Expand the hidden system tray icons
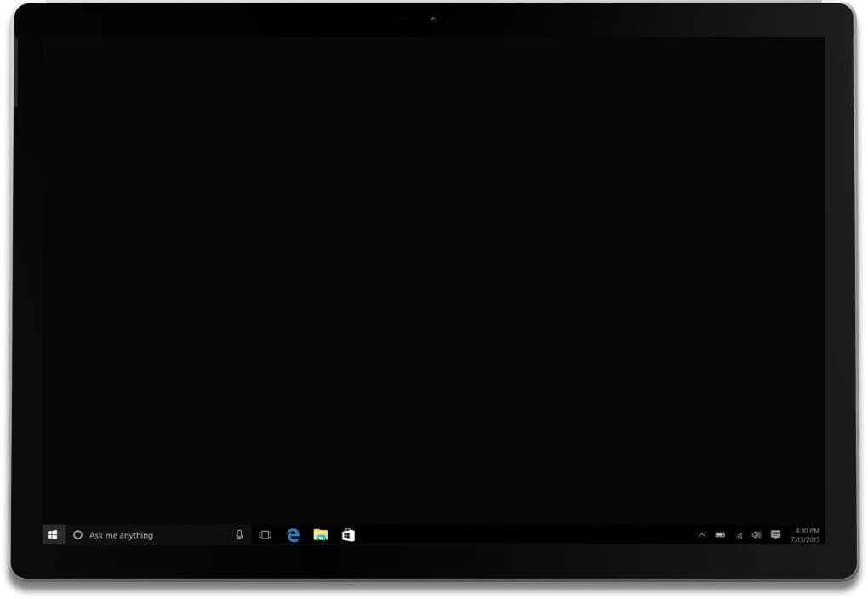The image size is (868, 599). (x=701, y=535)
